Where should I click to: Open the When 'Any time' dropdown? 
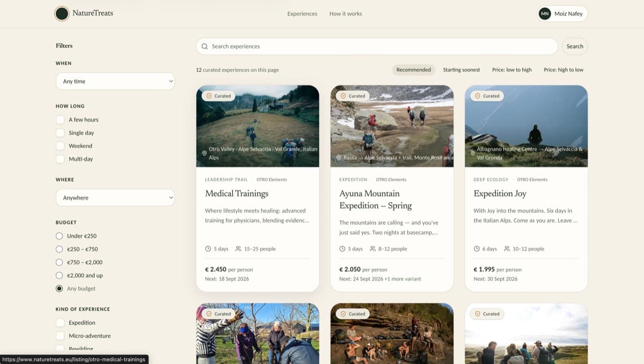tap(115, 81)
